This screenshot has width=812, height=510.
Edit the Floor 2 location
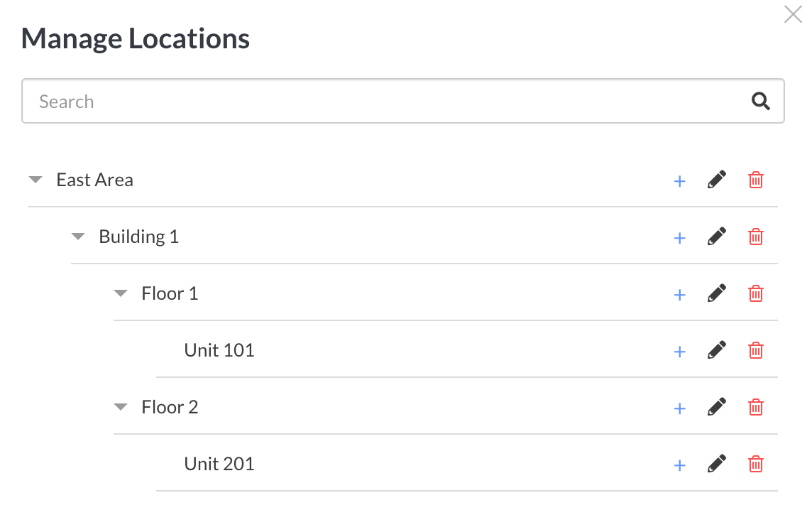point(717,407)
